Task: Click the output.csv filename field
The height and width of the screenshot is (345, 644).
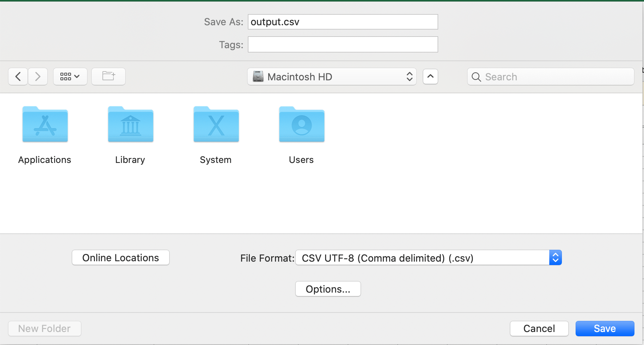Action: [x=342, y=22]
